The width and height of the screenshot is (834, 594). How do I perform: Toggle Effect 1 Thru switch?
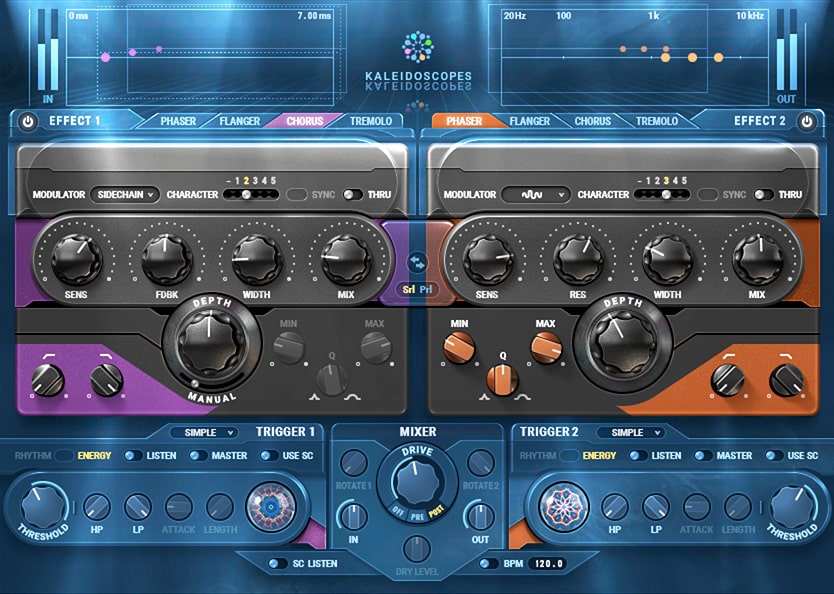[x=353, y=195]
